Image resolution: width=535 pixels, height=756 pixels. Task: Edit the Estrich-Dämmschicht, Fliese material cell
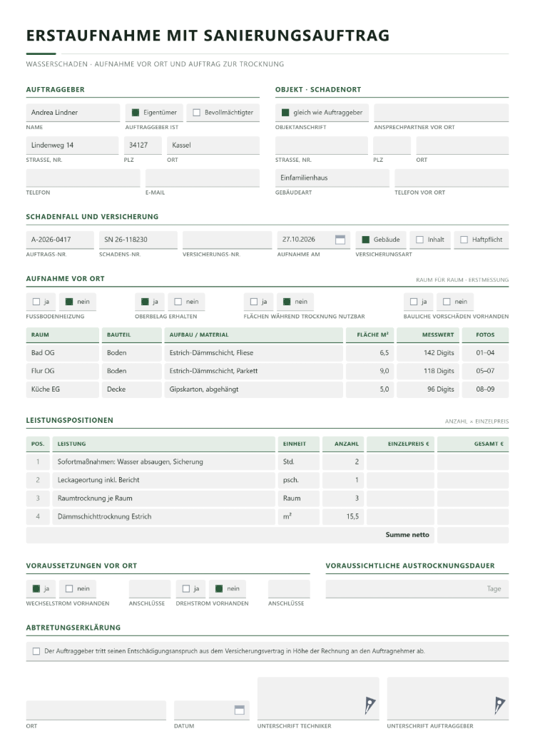[254, 353]
